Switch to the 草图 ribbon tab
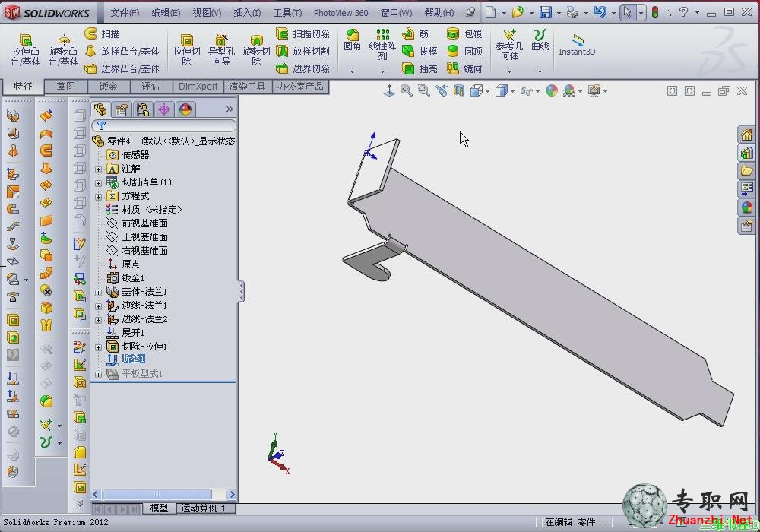760x532 pixels. pos(66,86)
